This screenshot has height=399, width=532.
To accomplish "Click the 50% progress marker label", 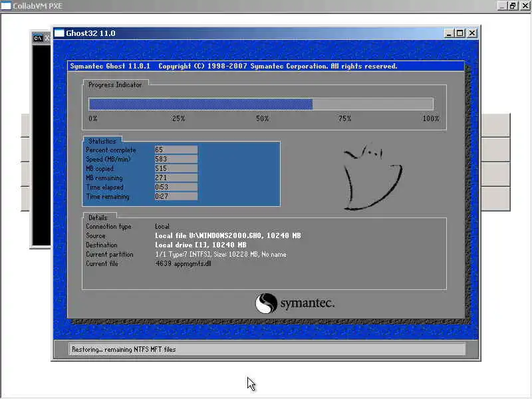I will pos(262,118).
